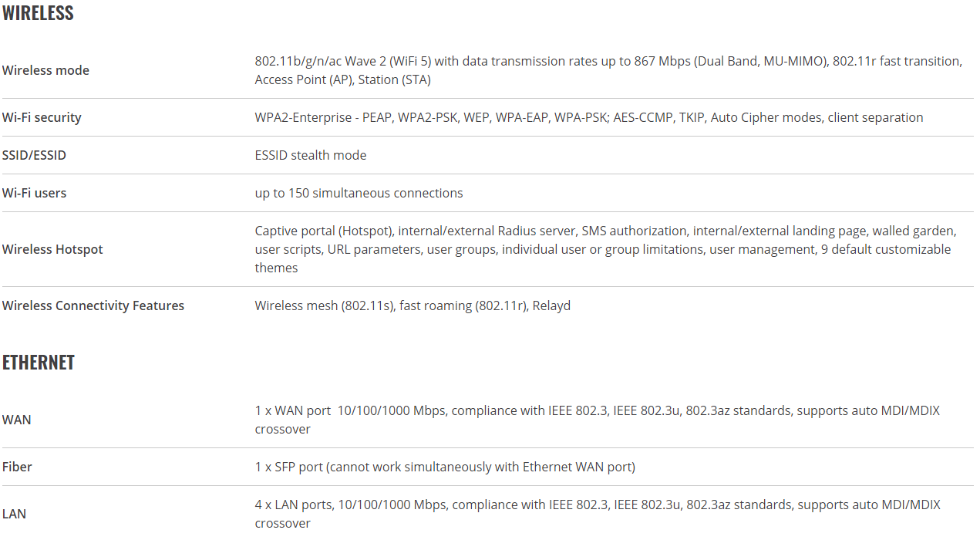Image resolution: width=980 pixels, height=540 pixels.
Task: Select the Wireless mode row label
Action: click(x=45, y=70)
